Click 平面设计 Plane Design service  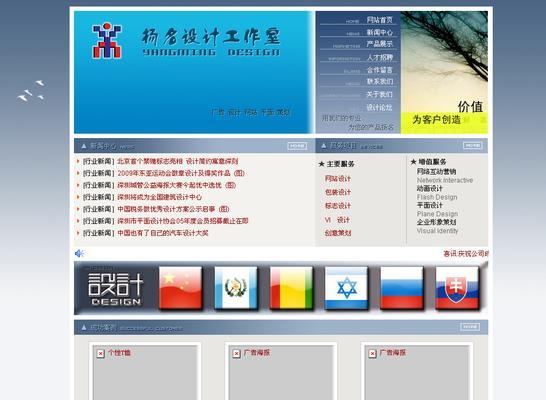point(430,205)
